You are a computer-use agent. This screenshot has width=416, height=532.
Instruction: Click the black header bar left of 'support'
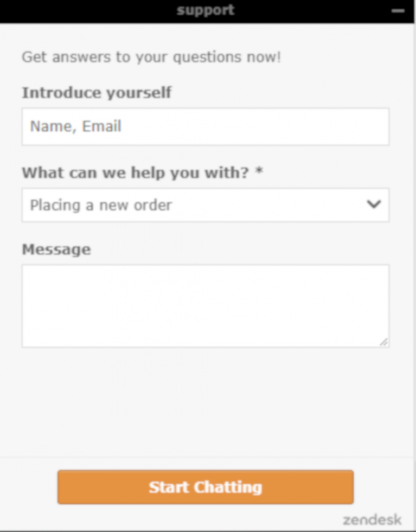tap(81, 11)
